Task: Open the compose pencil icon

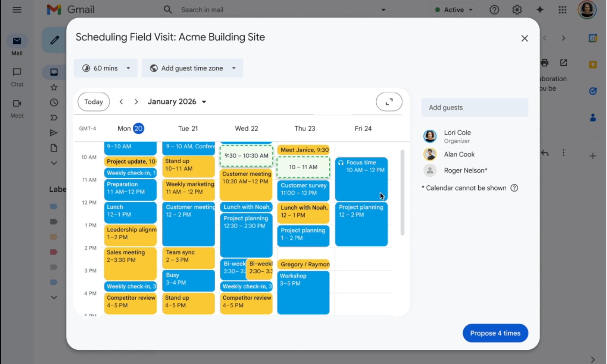Action: pos(54,40)
